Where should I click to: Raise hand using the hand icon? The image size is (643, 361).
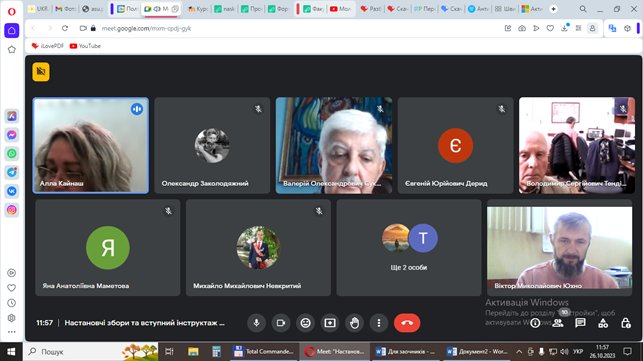point(355,323)
